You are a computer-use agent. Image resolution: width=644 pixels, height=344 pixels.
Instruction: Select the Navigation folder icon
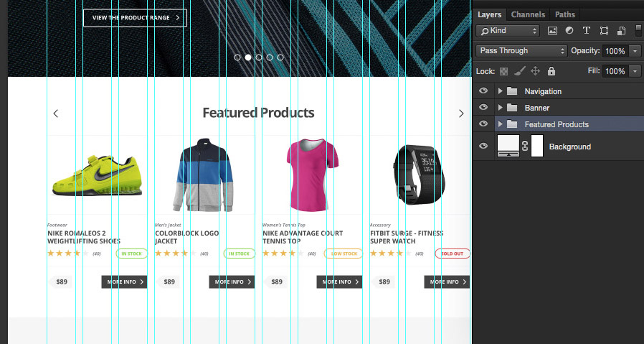click(x=512, y=91)
